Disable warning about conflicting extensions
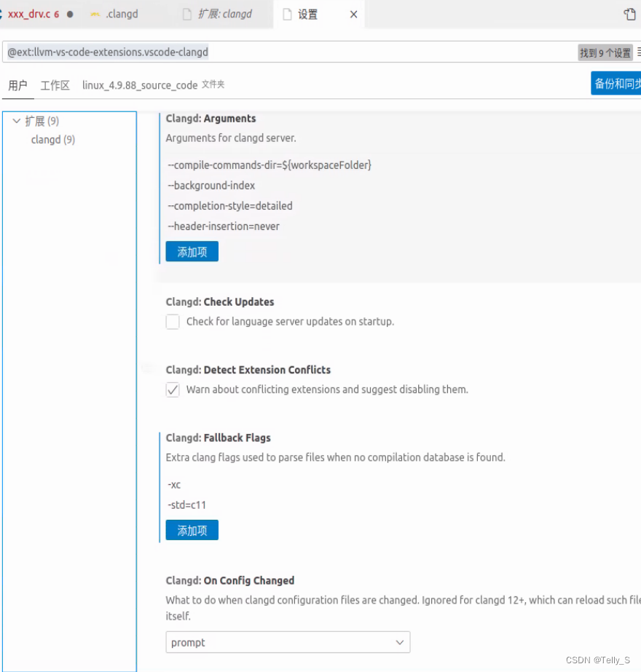641x672 pixels. point(172,390)
